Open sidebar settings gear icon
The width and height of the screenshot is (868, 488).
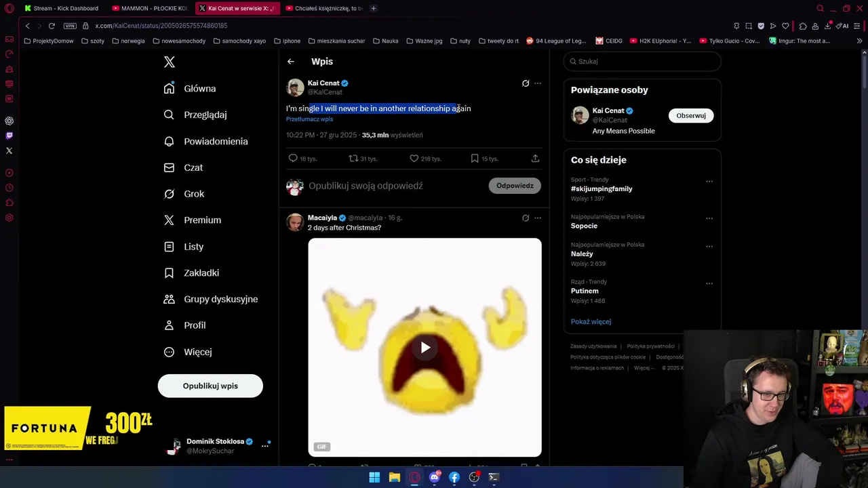(9, 218)
